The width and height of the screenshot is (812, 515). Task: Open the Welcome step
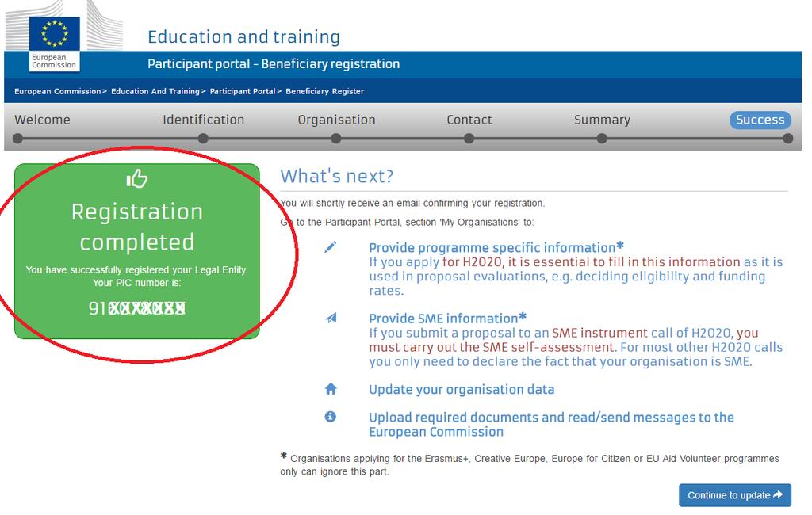pyautogui.click(x=43, y=120)
